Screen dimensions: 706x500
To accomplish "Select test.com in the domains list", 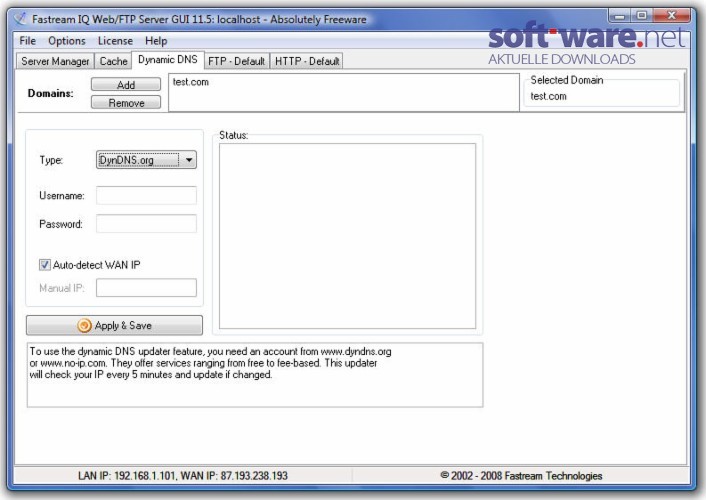I will point(191,82).
